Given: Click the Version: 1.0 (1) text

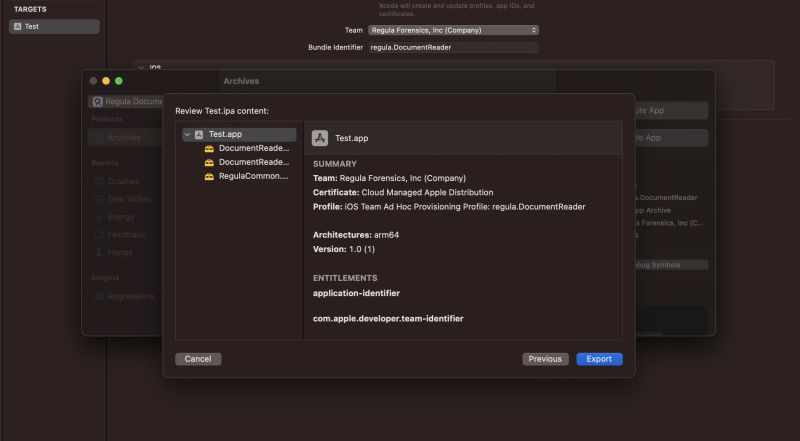Looking at the screenshot, I should (x=344, y=249).
